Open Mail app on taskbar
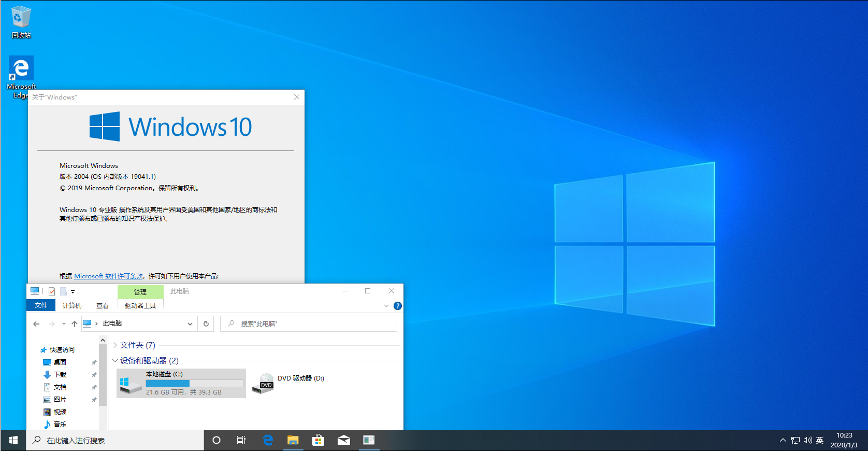868x451 pixels. point(343,440)
